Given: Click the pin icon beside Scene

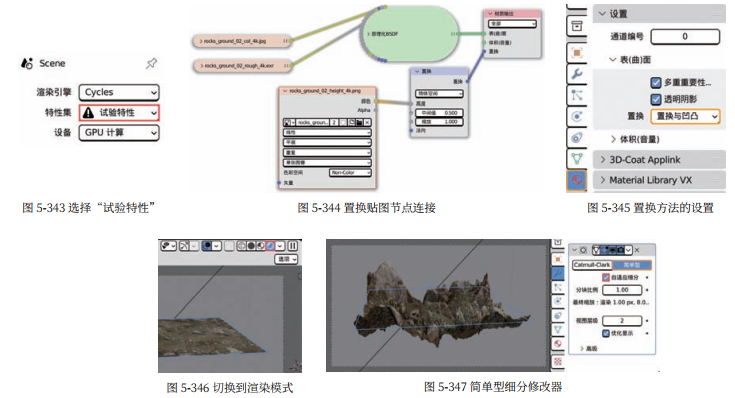Looking at the screenshot, I should pyautogui.click(x=151, y=63).
